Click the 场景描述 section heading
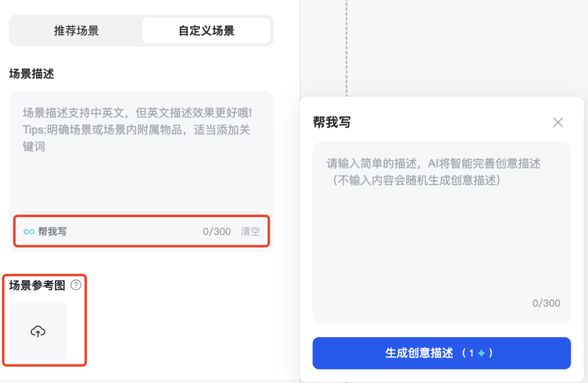 [x=32, y=74]
